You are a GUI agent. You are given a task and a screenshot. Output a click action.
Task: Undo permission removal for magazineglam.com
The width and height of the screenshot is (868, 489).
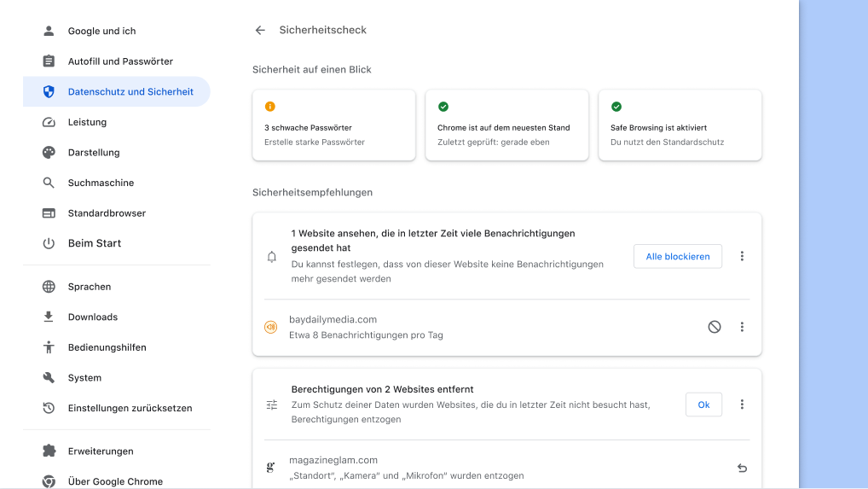pyautogui.click(x=743, y=468)
